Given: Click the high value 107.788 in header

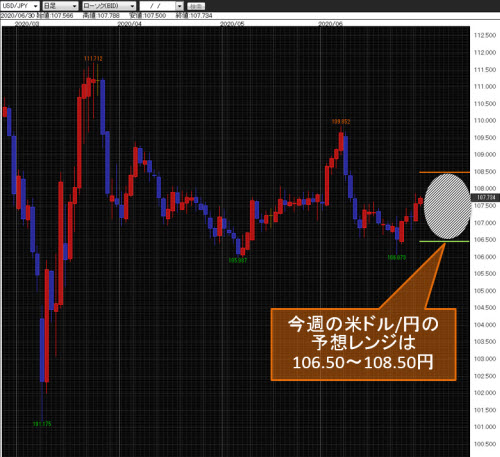Looking at the screenshot, I should [x=108, y=16].
